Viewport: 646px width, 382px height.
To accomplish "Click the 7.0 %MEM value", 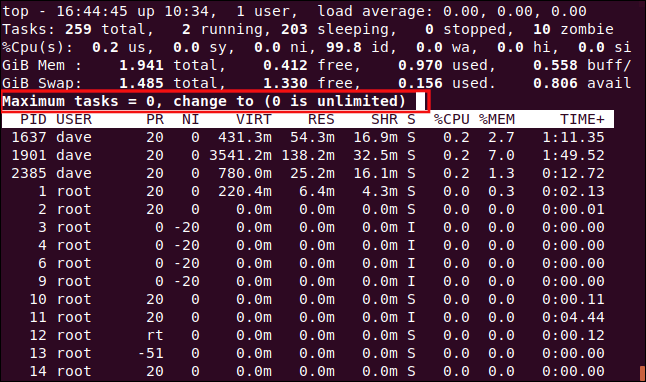I will 501,155.
